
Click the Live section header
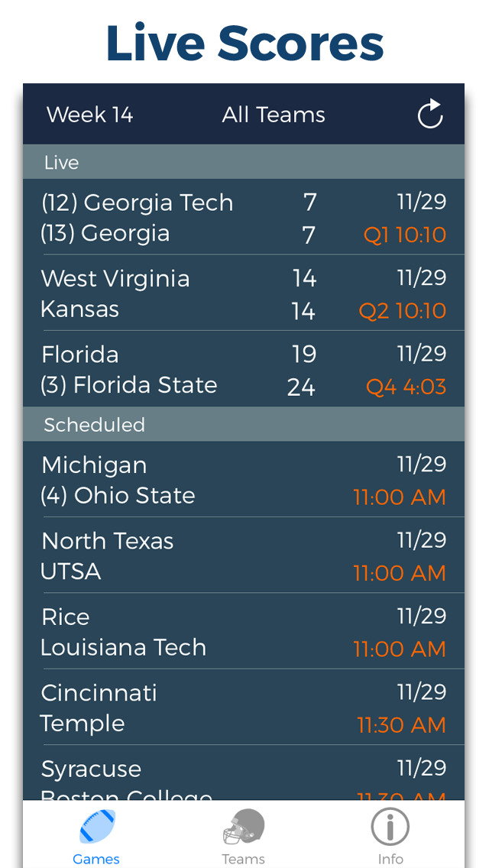click(243, 162)
